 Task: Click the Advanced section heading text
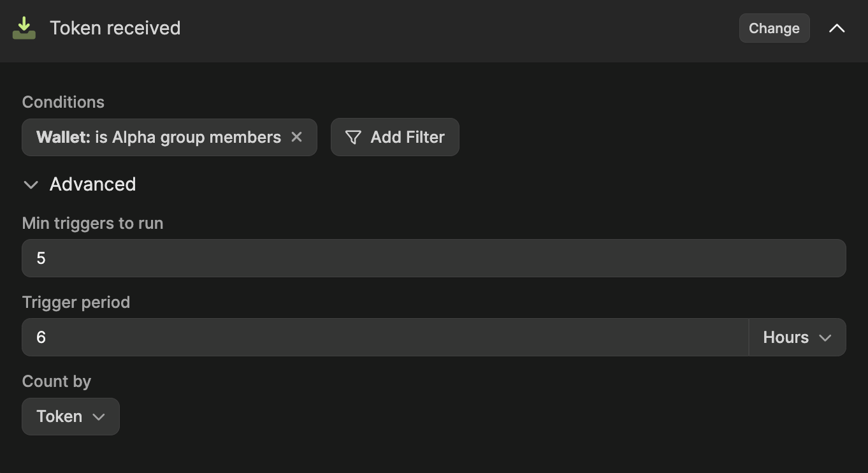[x=93, y=184]
